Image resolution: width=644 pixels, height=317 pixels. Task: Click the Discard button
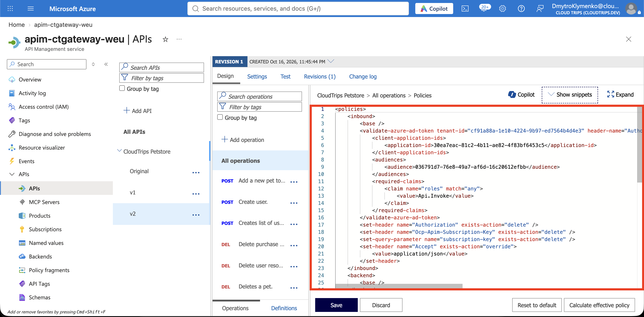381,305
